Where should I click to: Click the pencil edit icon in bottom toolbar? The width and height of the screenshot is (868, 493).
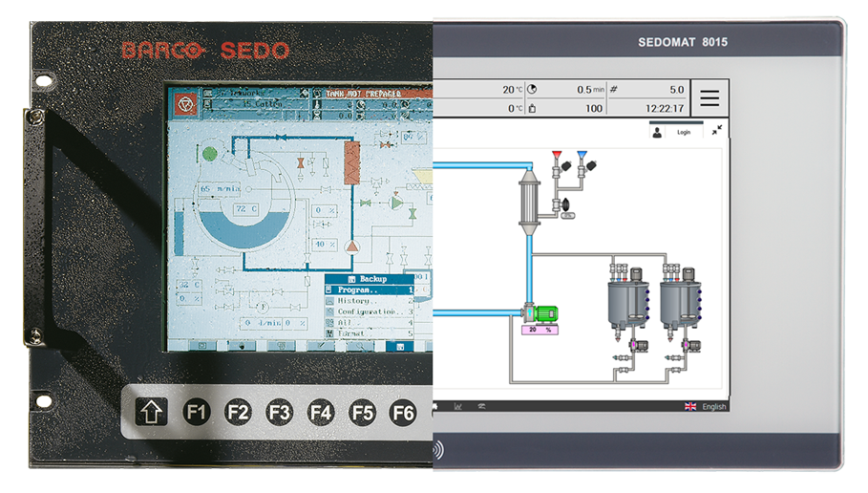321,346
